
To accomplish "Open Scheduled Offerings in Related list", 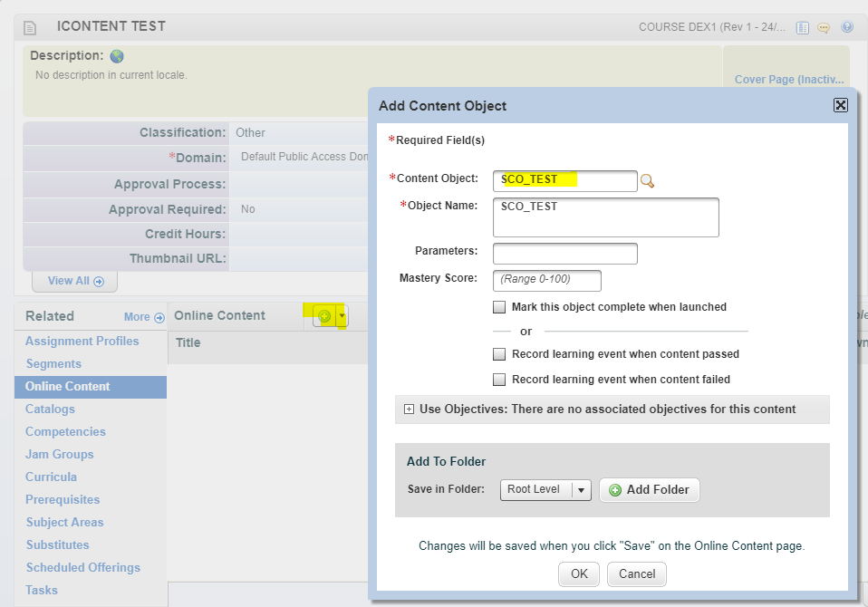I will pyautogui.click(x=82, y=568).
